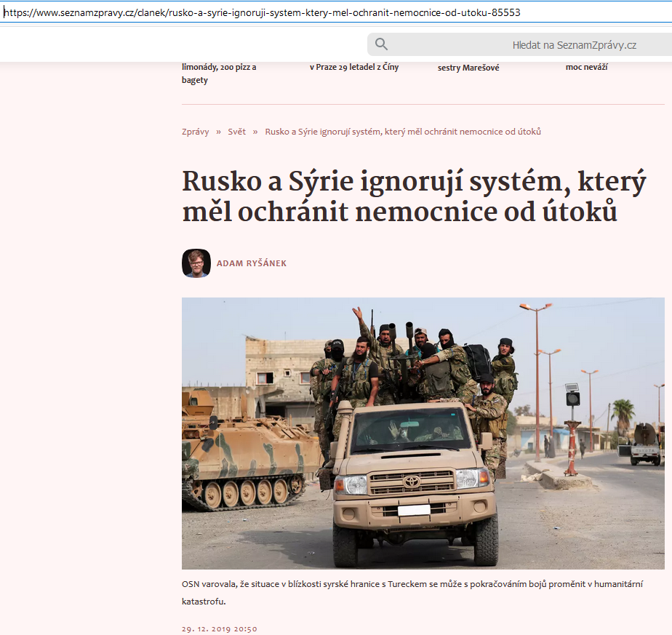This screenshot has width=672, height=635.
Task: Click author Adam Ryšánek's avatar photo
Action: [196, 263]
